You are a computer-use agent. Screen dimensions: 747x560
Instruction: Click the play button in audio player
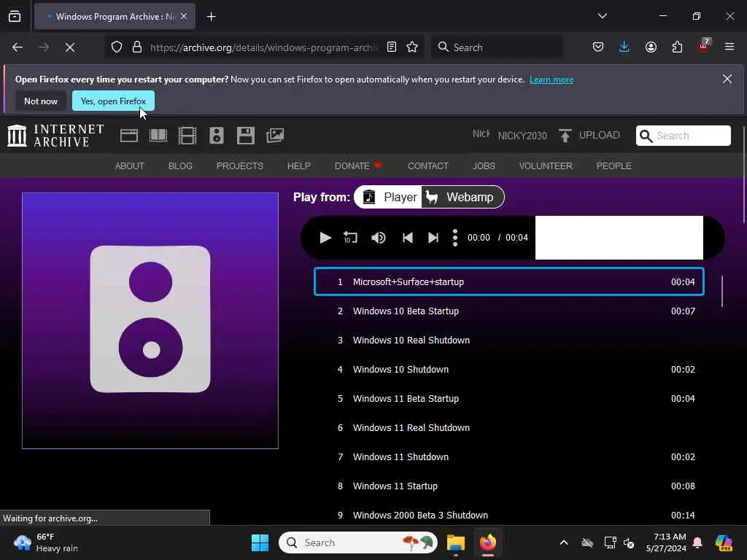[x=325, y=238]
